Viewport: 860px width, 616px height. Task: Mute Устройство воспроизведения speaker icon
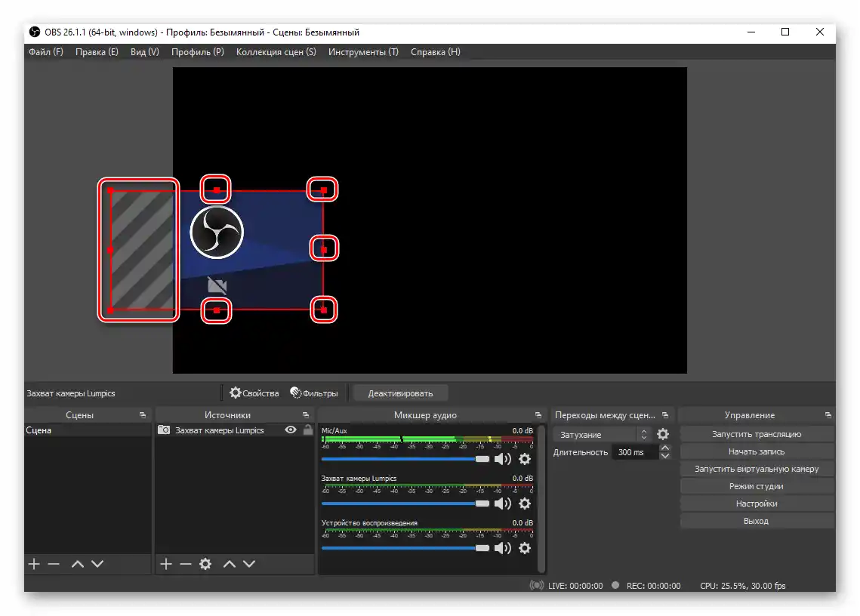(x=502, y=548)
